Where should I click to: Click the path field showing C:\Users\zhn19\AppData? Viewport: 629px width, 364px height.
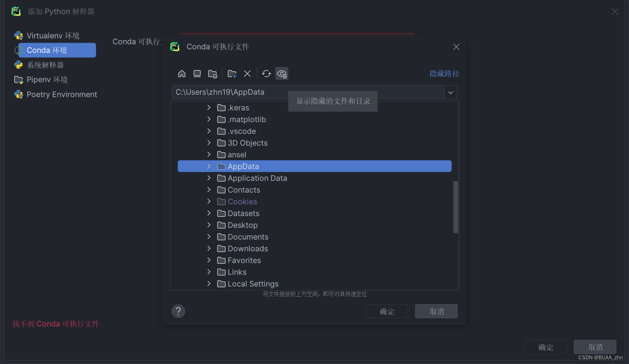[308, 92]
